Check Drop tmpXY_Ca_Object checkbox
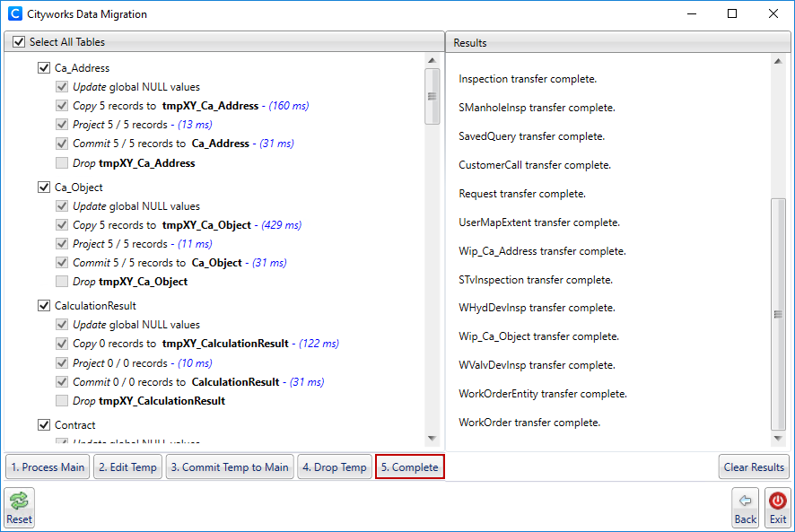Image resolution: width=795 pixels, height=532 pixels. pyautogui.click(x=62, y=282)
